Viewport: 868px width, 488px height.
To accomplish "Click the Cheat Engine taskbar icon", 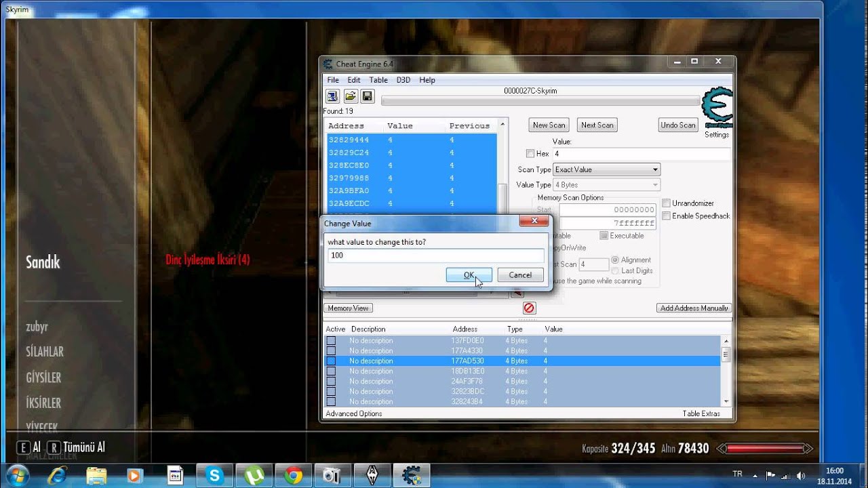I will 411,476.
